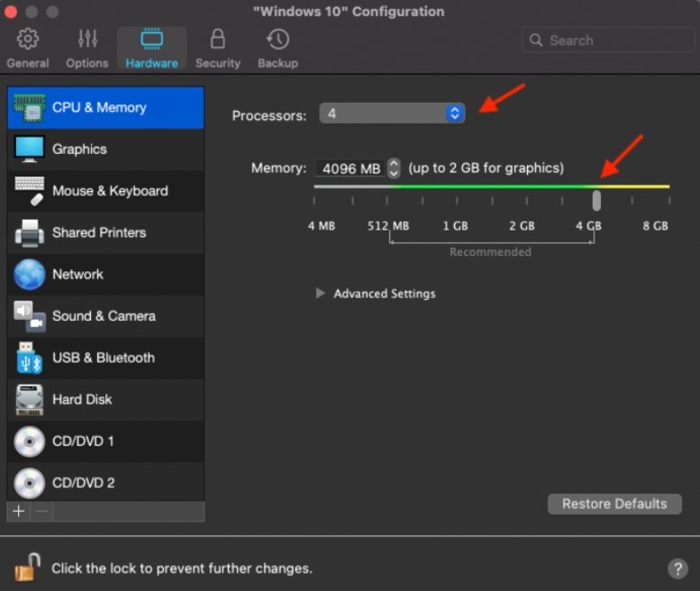The image size is (700, 591).
Task: Click the lock to prevent changes
Action: (x=27, y=568)
